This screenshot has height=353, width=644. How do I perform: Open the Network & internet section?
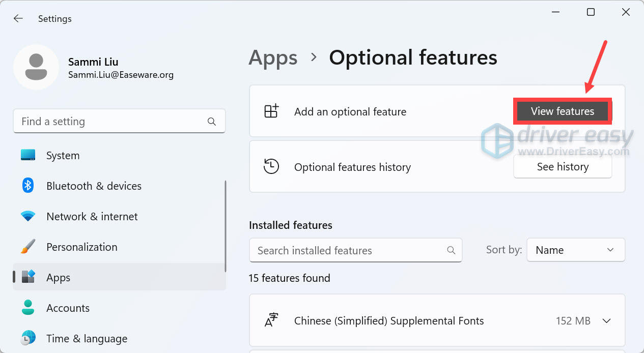click(x=92, y=217)
